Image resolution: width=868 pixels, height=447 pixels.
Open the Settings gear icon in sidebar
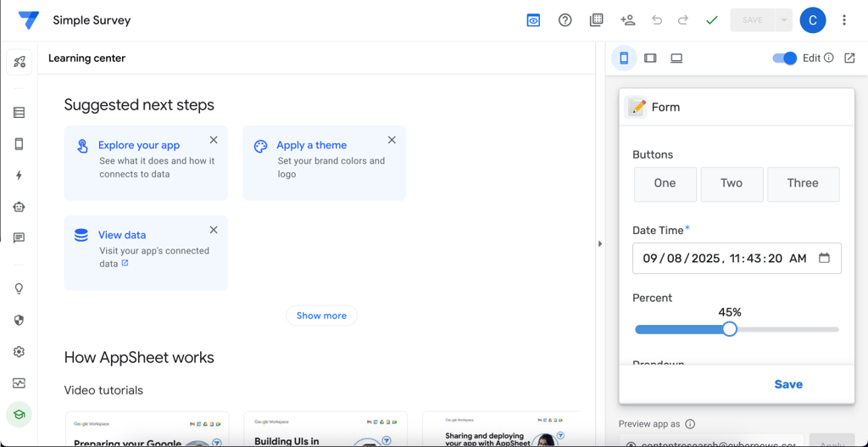coord(19,352)
